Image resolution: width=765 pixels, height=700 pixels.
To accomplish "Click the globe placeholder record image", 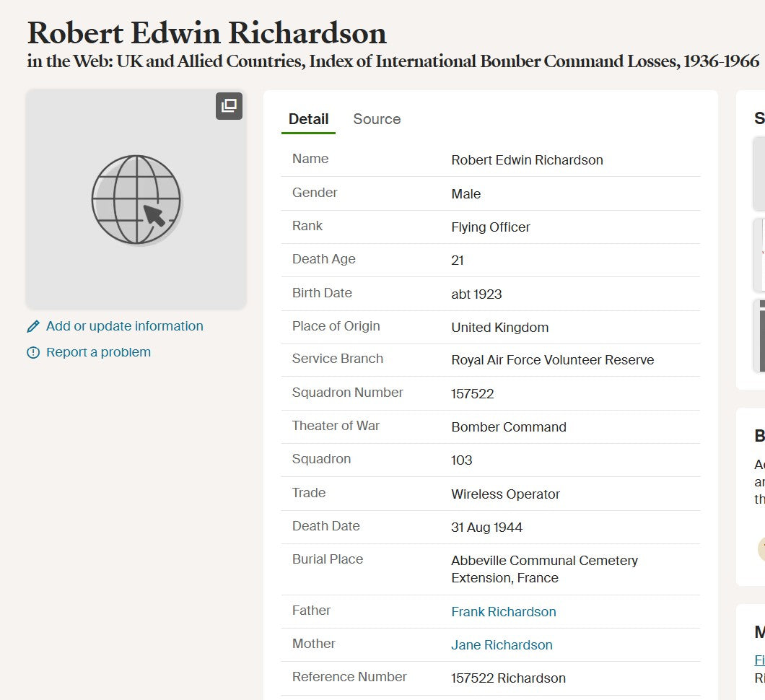I will [136, 200].
